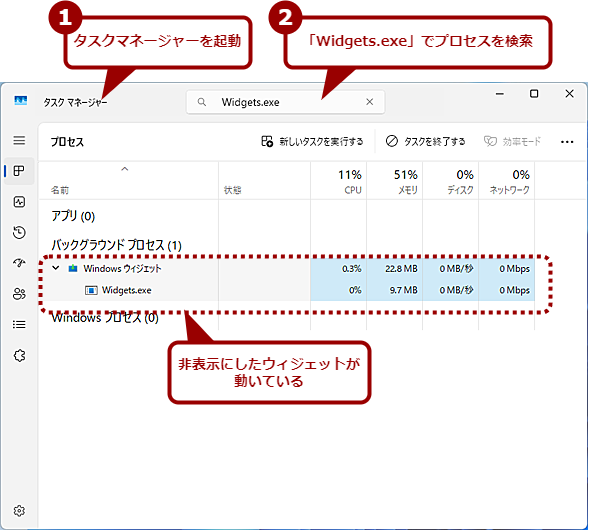Sort by ネットワーク column header
Image resolution: width=589 pixels, height=531 pixels.
(506, 181)
